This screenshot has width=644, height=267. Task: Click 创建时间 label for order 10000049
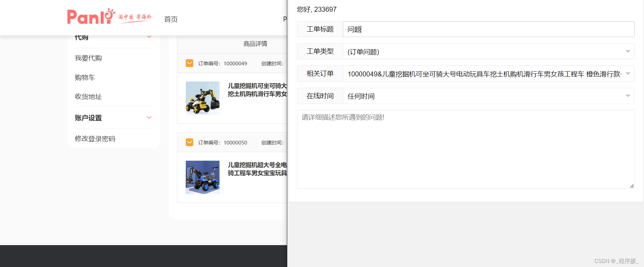click(x=272, y=63)
